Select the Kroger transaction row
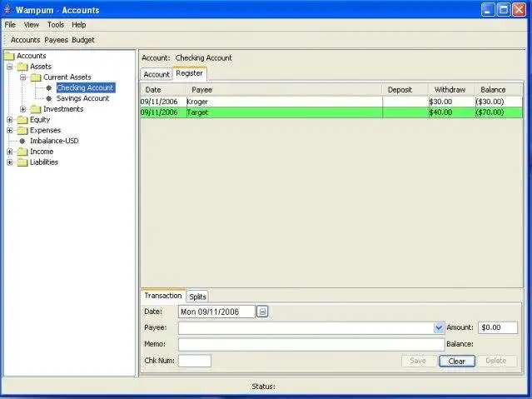 (x=331, y=102)
